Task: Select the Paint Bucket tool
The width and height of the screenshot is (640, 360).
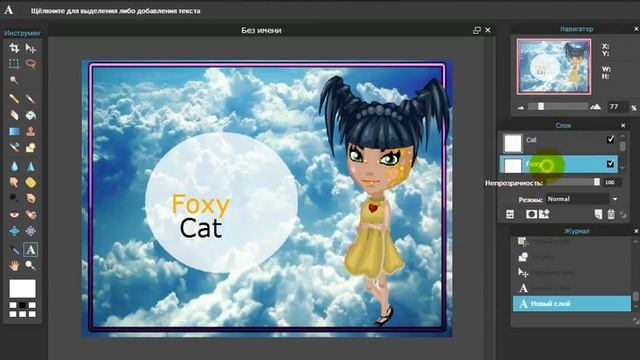Action: point(31,115)
